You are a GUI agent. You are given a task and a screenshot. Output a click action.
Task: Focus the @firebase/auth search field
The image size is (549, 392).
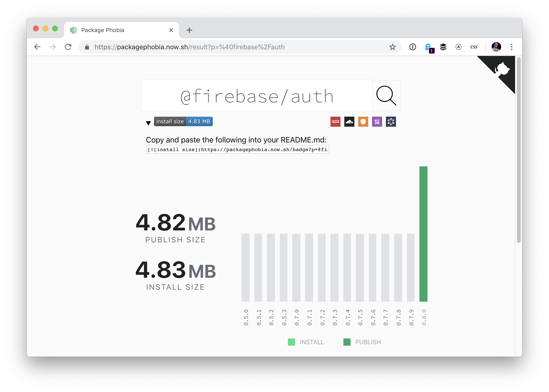pyautogui.click(x=257, y=96)
